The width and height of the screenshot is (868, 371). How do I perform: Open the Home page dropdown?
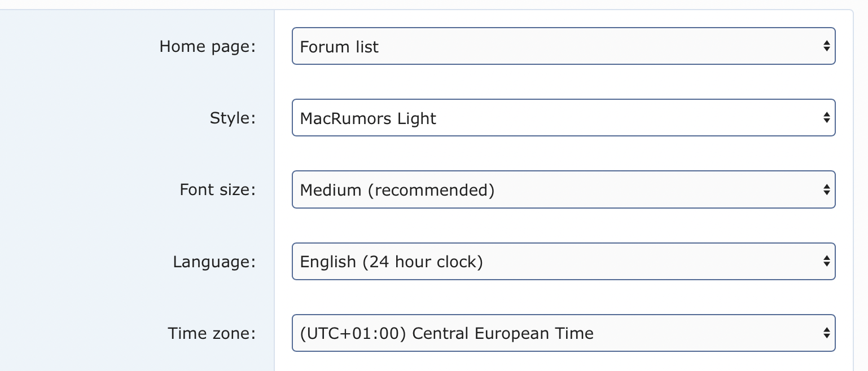(x=563, y=46)
